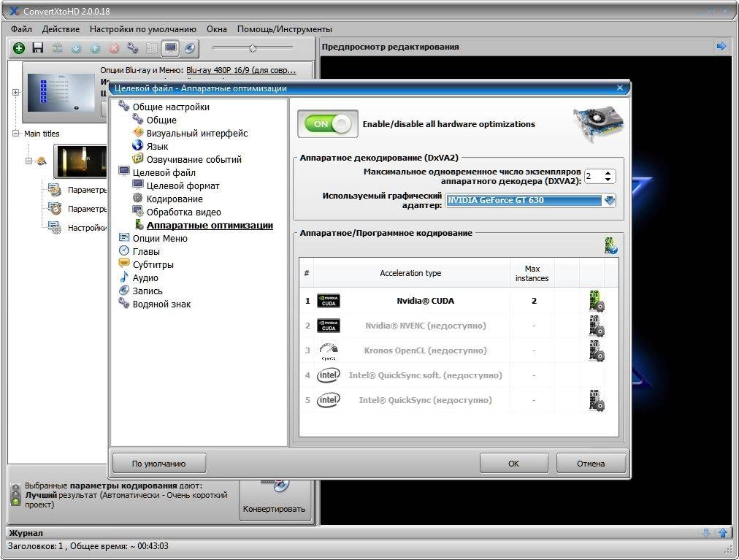Click the traffic light quality indicator icon
Image resolution: width=739 pixels, height=560 pixels.
click(16, 494)
